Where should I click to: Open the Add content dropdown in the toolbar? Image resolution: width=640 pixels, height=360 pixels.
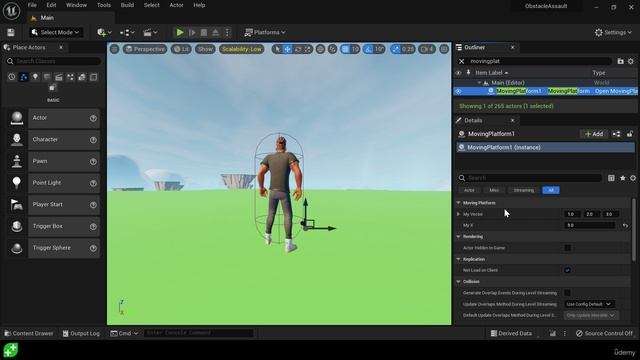click(104, 32)
